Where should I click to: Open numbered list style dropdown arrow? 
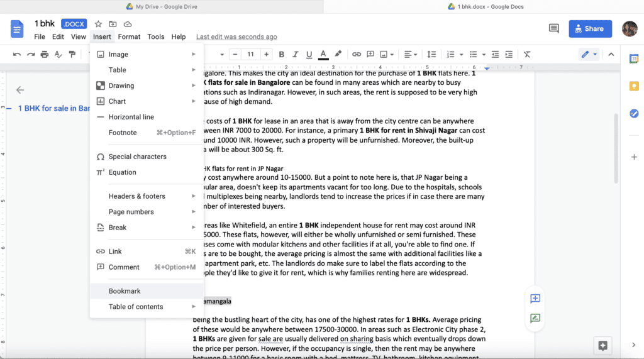pyautogui.click(x=461, y=55)
